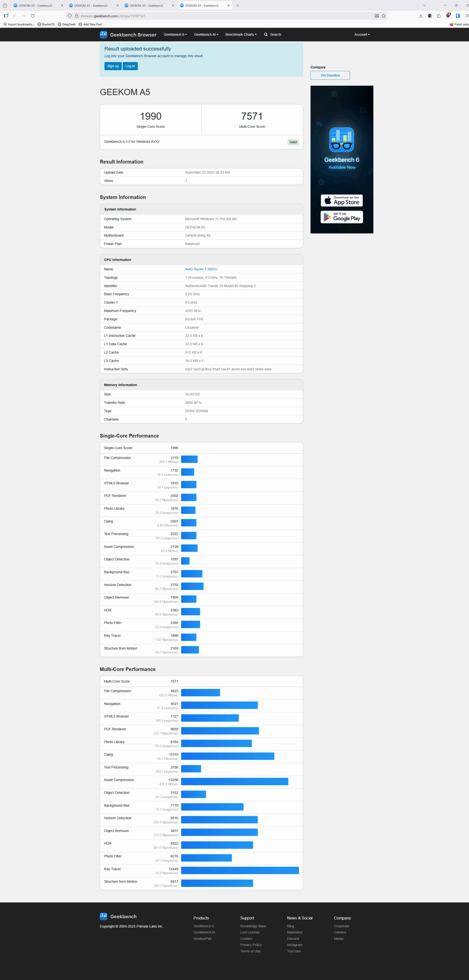Click the search magnifier icon in navbar
469x980 pixels.
point(266,34)
